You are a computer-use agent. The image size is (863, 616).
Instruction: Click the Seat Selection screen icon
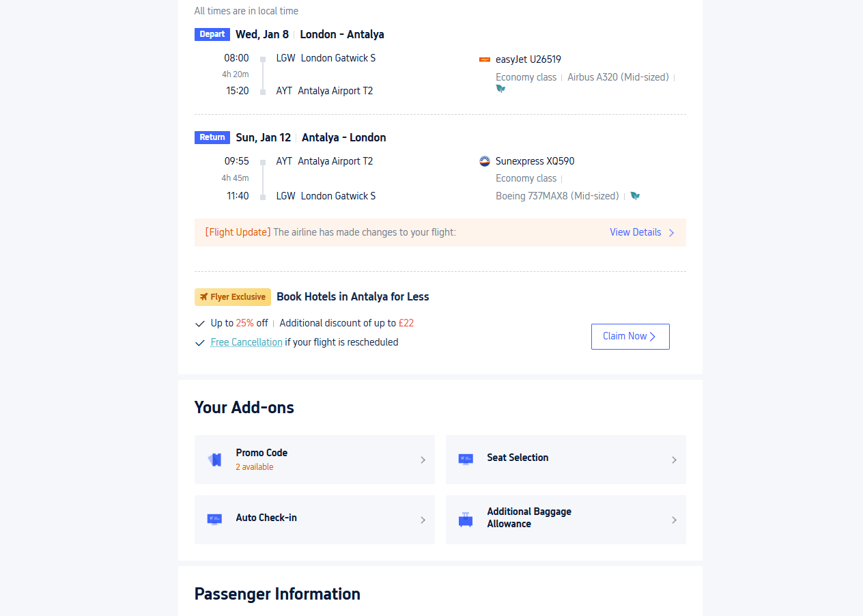tap(466, 459)
